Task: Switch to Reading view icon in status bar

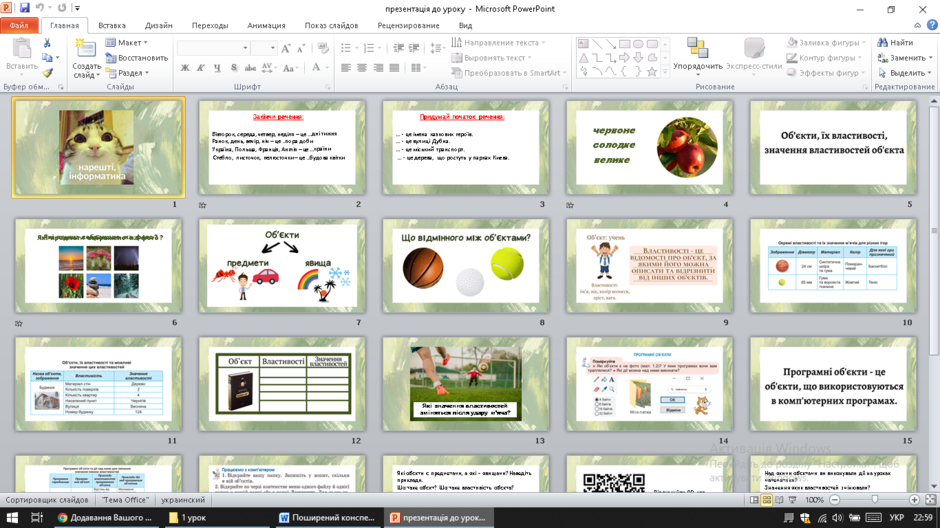Action: [x=779, y=500]
